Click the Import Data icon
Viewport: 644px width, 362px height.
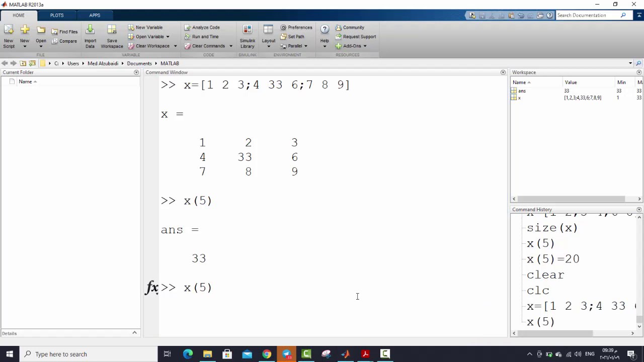(x=90, y=30)
